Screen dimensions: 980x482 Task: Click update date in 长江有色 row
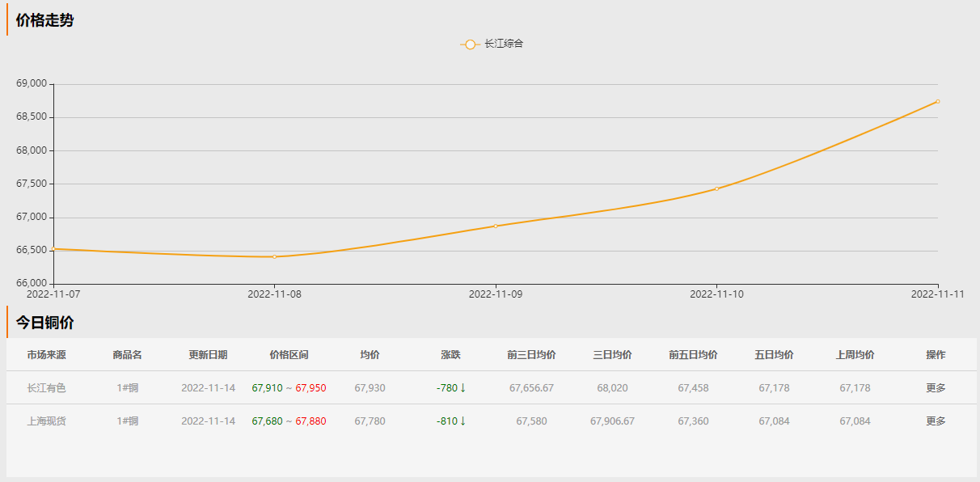tap(208, 388)
